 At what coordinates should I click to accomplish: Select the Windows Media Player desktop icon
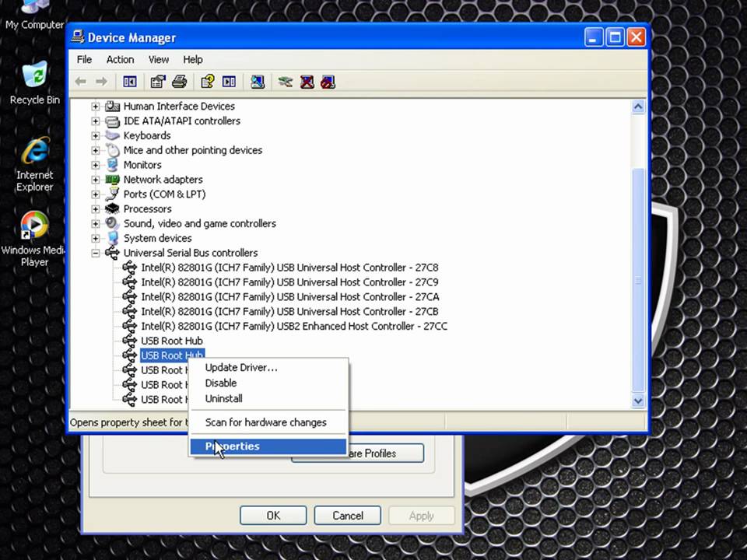[x=33, y=239]
